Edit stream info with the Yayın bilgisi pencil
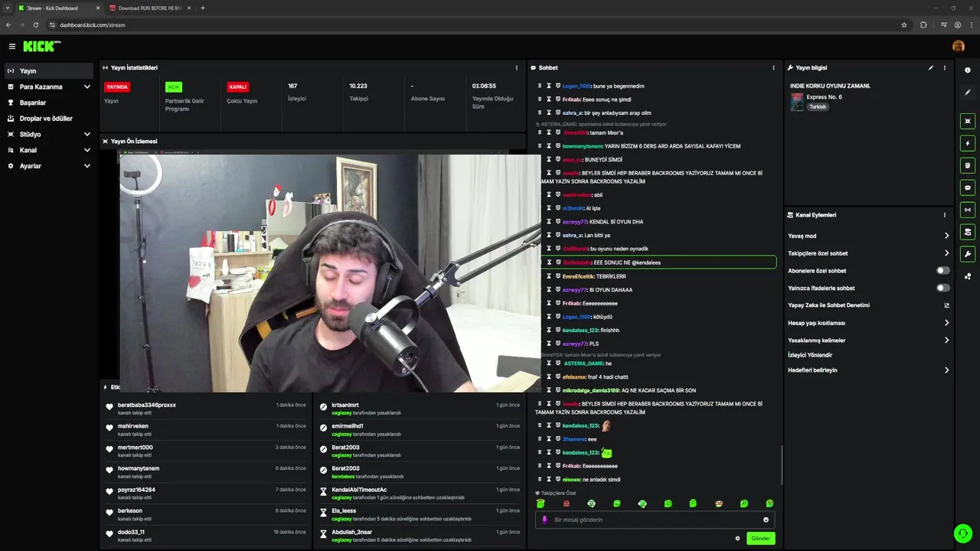 [x=931, y=67]
